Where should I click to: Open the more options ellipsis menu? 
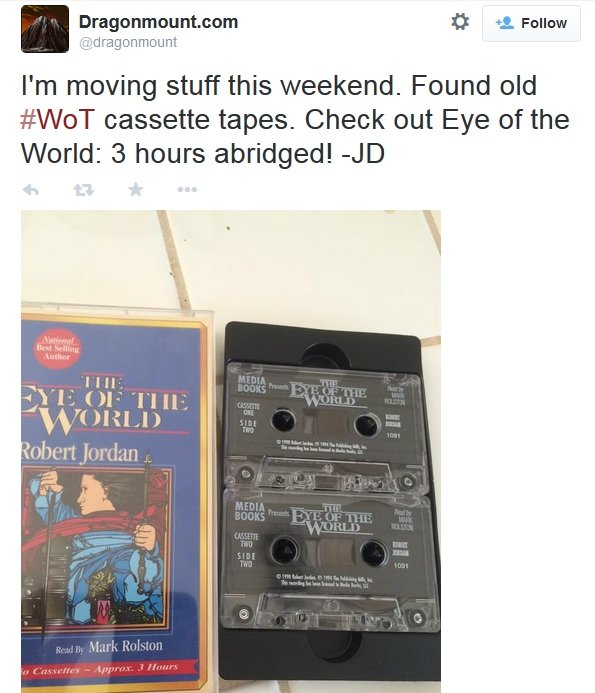[187, 190]
